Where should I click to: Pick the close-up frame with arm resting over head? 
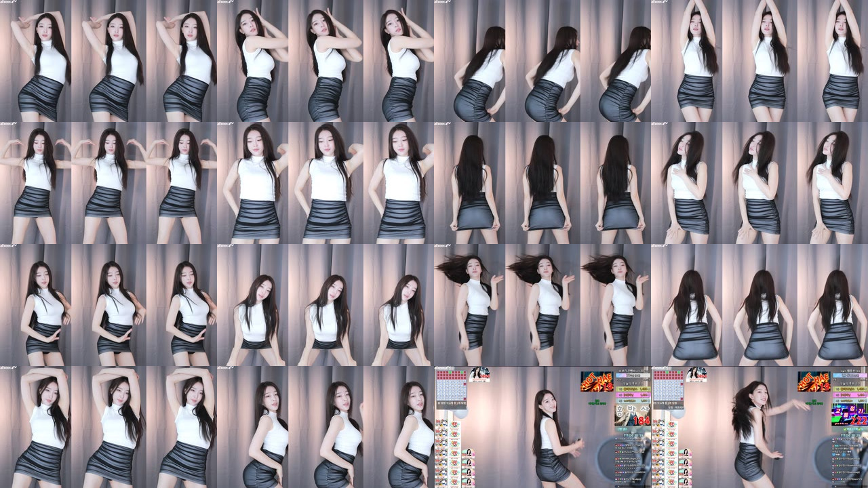tap(108, 427)
